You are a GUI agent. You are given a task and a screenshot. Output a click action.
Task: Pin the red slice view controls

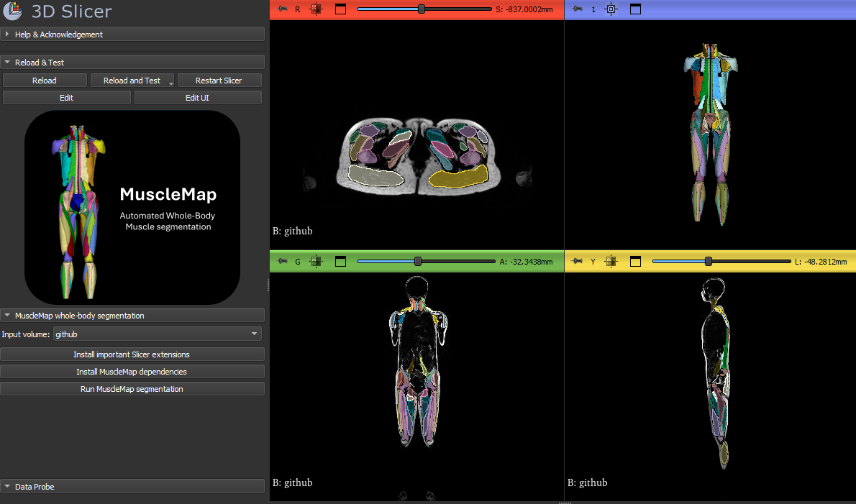coord(283,9)
